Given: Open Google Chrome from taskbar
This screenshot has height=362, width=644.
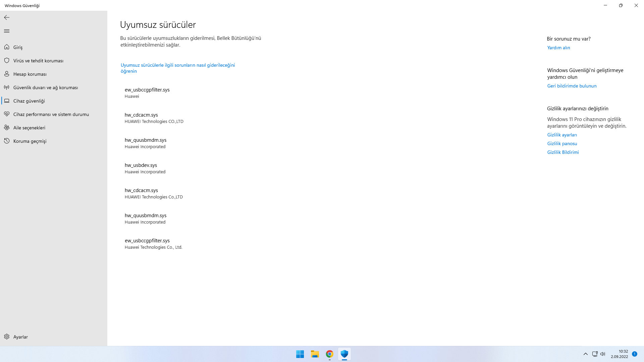Looking at the screenshot, I should 329,354.
